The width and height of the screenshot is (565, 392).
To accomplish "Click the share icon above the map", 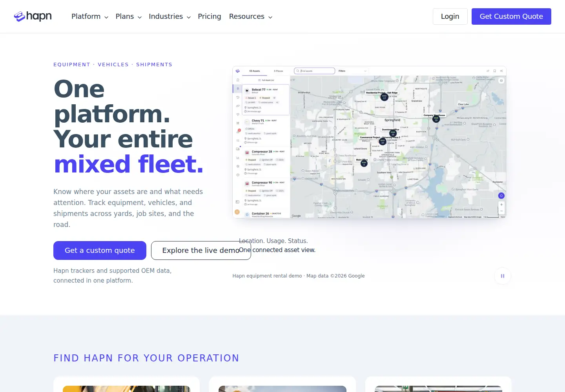I will click(x=488, y=71).
